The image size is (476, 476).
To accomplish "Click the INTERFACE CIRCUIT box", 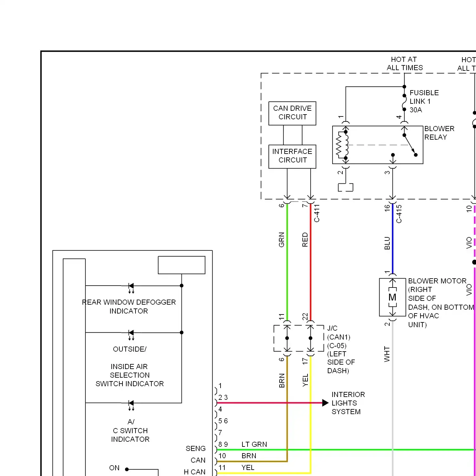I will coord(292,156).
